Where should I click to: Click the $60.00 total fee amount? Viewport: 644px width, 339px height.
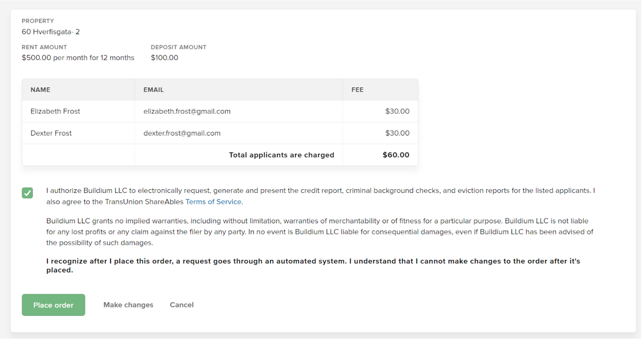point(396,155)
